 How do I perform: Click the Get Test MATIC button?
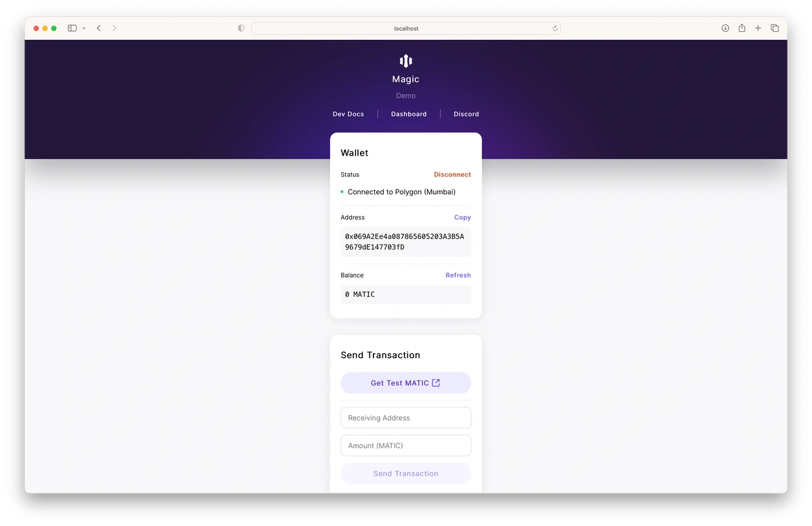point(406,383)
